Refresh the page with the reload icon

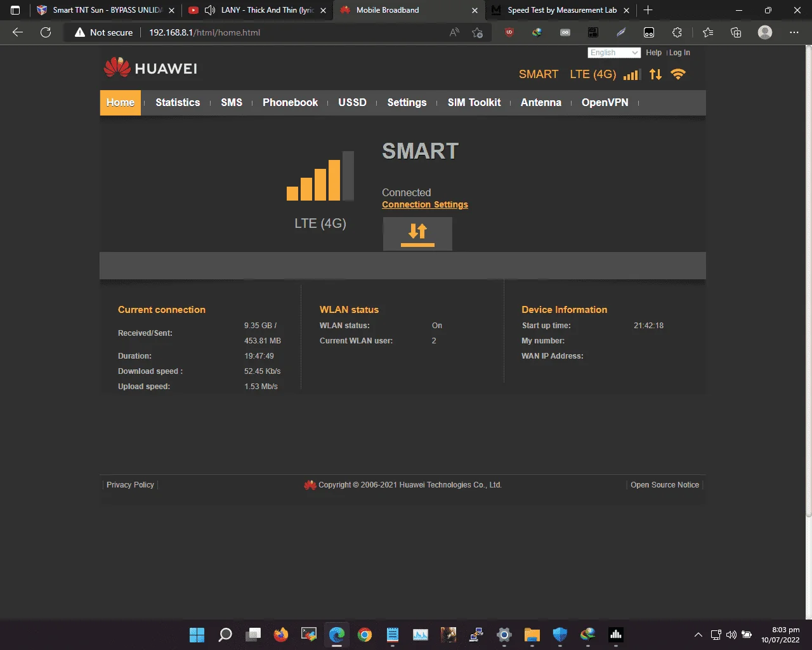pos(46,32)
